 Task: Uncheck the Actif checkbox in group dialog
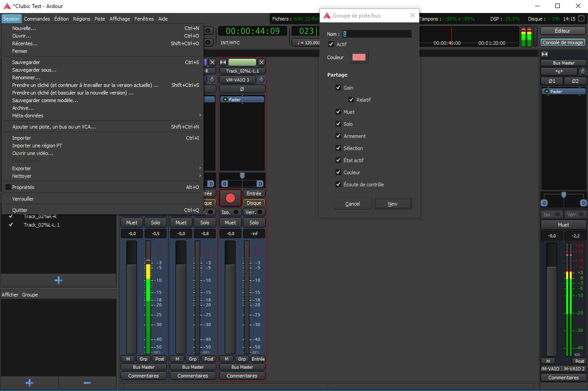point(331,44)
